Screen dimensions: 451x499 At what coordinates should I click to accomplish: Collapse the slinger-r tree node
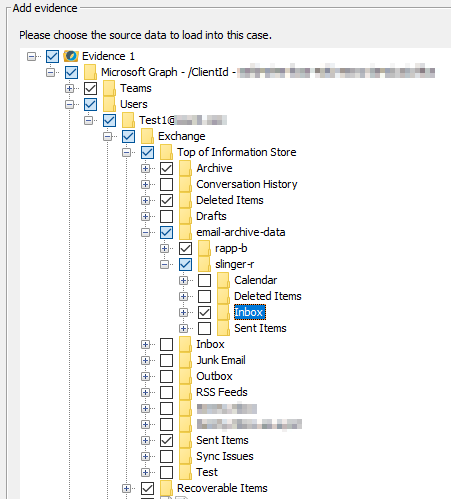164,264
